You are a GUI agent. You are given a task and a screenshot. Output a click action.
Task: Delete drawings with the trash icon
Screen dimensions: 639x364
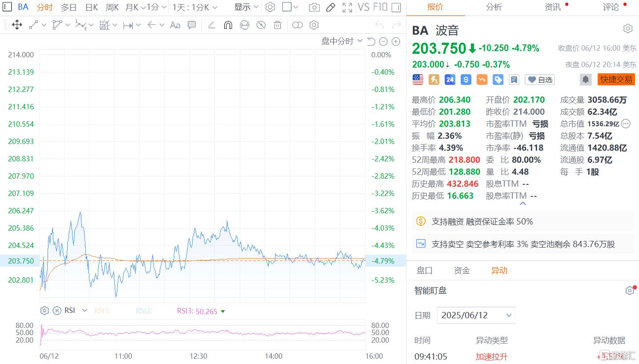tap(277, 25)
